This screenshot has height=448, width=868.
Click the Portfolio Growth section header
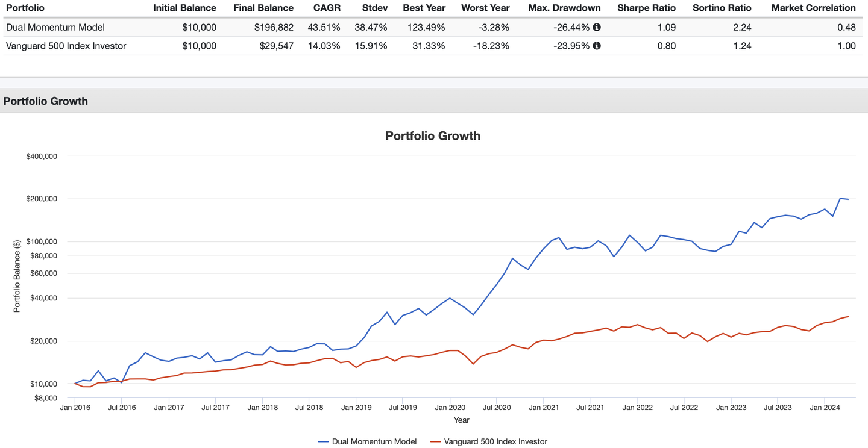[46, 101]
